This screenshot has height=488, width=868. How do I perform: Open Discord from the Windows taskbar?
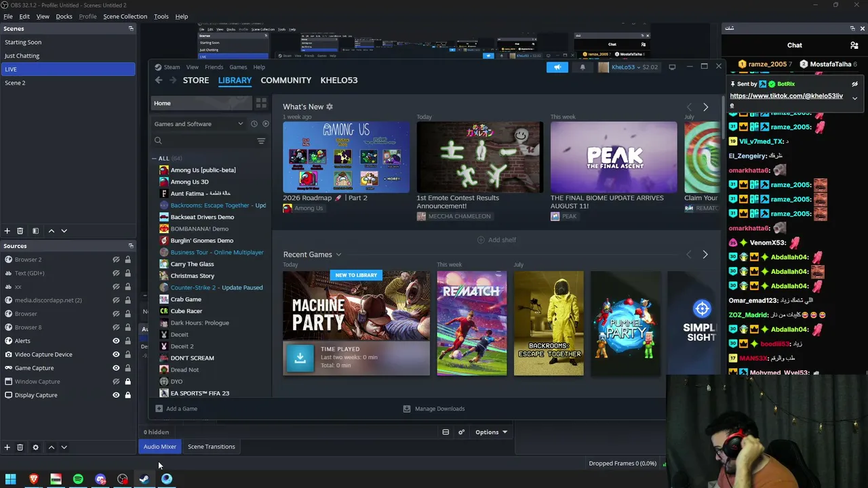click(x=100, y=479)
